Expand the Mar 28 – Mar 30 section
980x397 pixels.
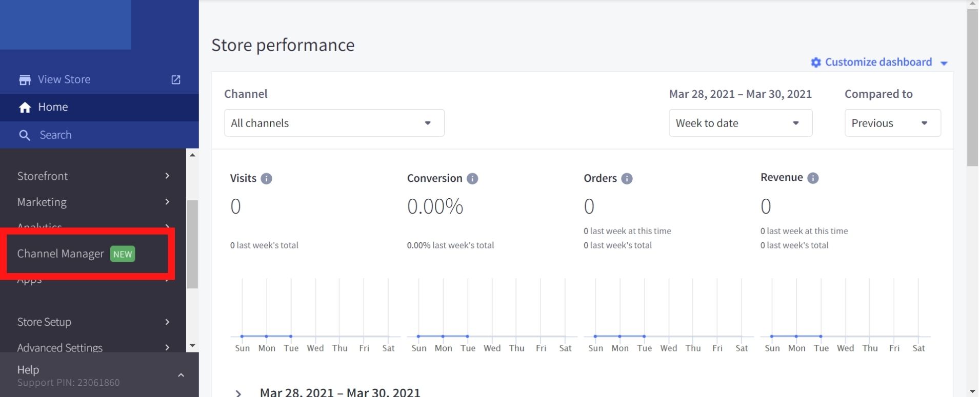tap(238, 393)
